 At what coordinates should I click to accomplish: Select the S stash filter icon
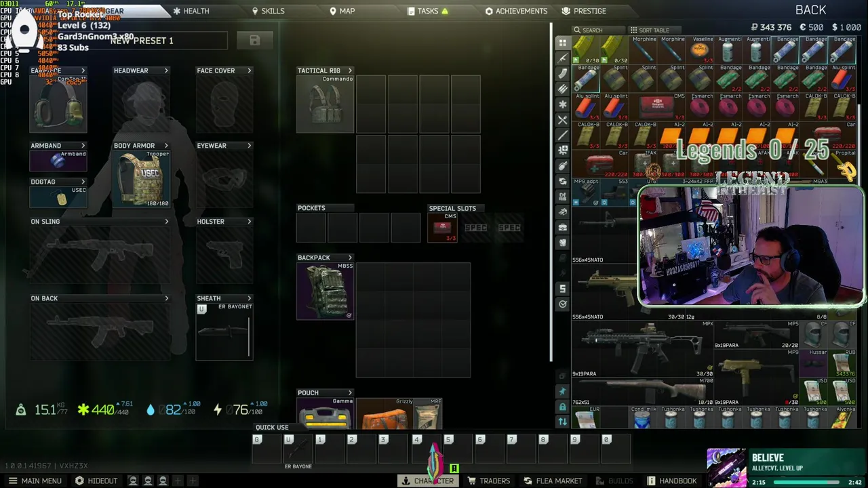pos(562,289)
